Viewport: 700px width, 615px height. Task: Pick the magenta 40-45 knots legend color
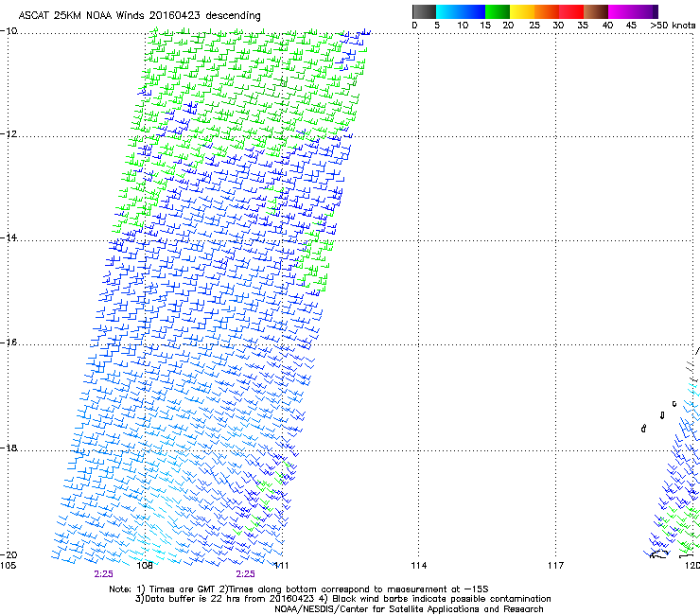coord(621,11)
